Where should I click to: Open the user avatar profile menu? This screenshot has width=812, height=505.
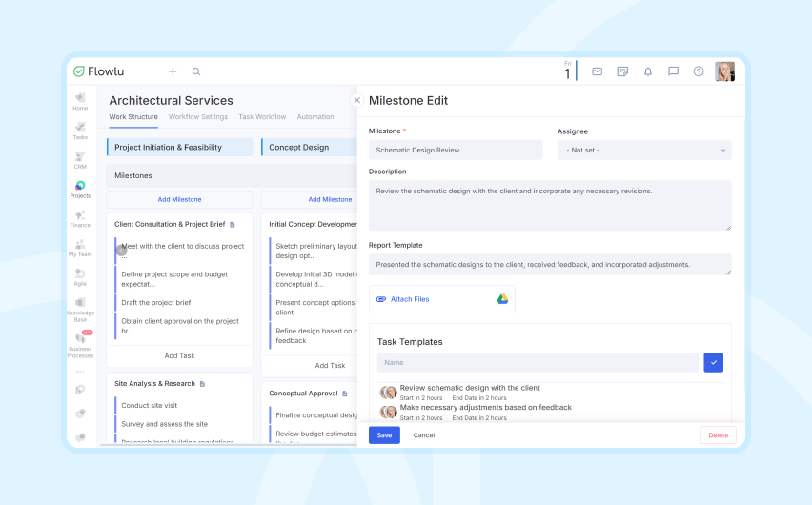tap(724, 71)
